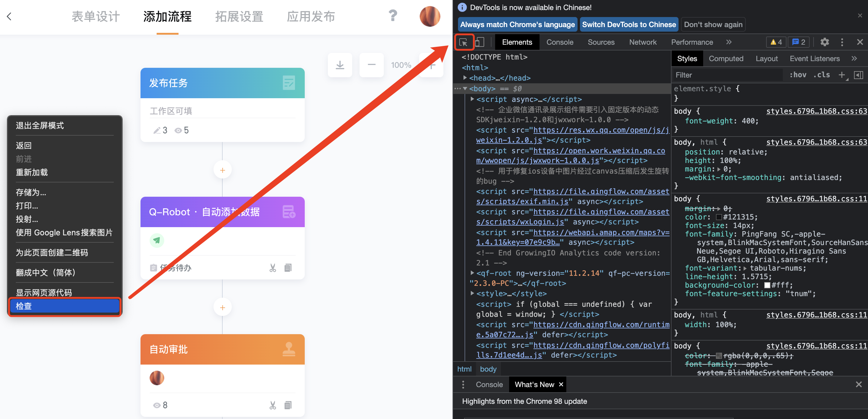
Task: Click the cut icon on the Q-Robot card
Action: pos(273,268)
